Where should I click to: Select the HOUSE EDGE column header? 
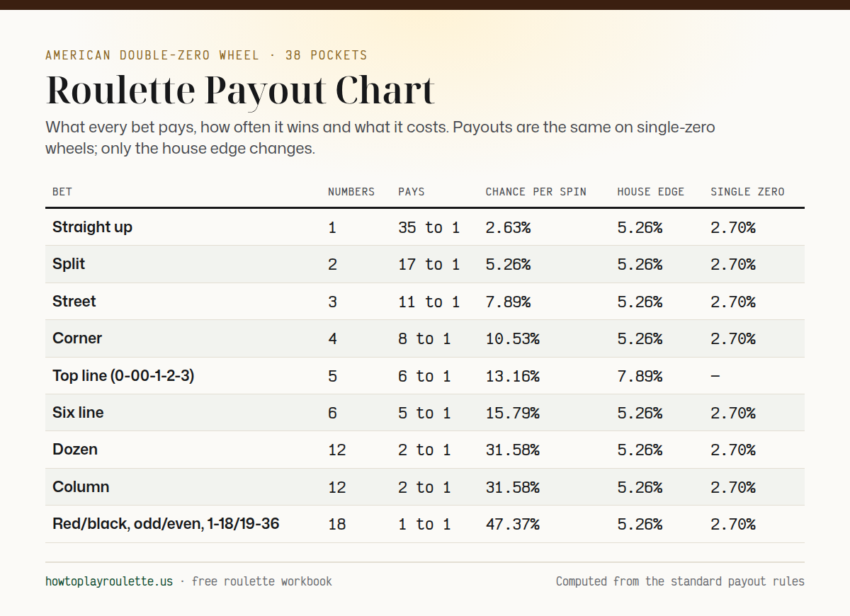(651, 192)
